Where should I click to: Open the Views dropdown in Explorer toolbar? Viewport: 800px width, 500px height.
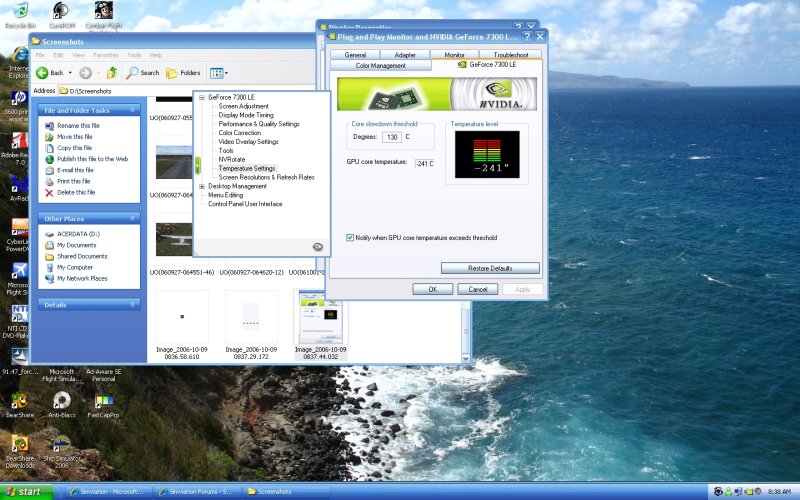(219, 73)
